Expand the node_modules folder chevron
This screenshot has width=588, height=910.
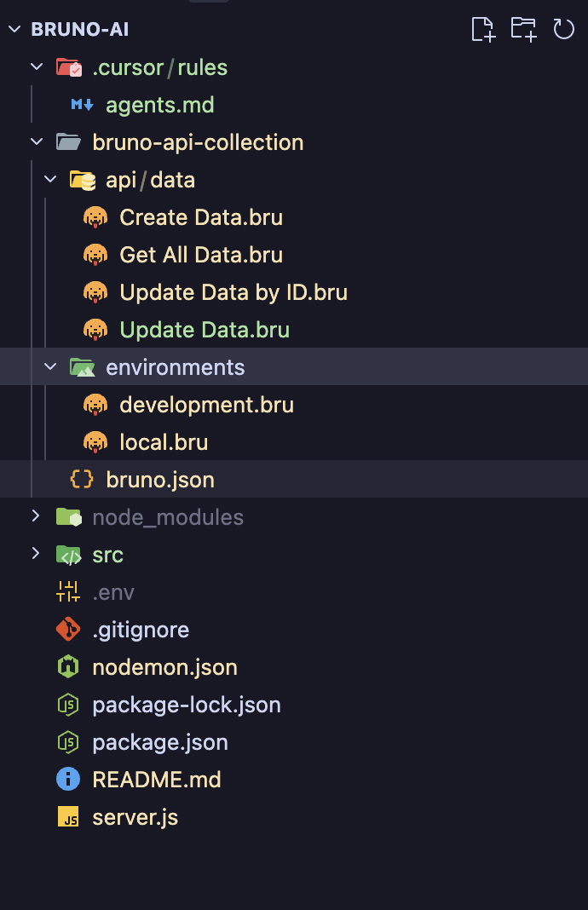(35, 516)
